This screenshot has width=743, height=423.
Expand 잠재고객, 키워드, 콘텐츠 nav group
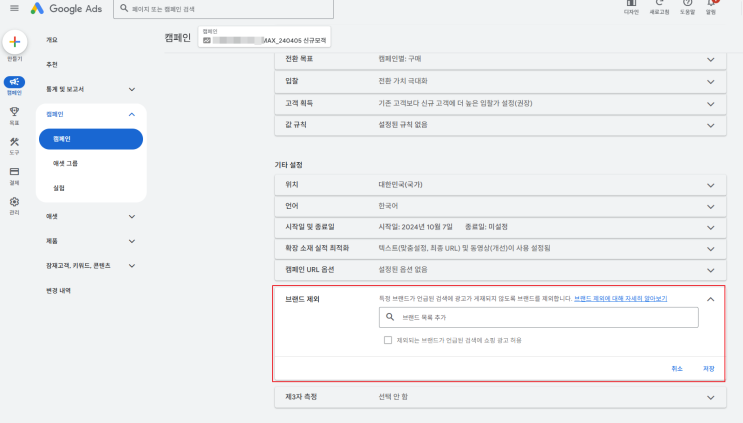coord(132,266)
